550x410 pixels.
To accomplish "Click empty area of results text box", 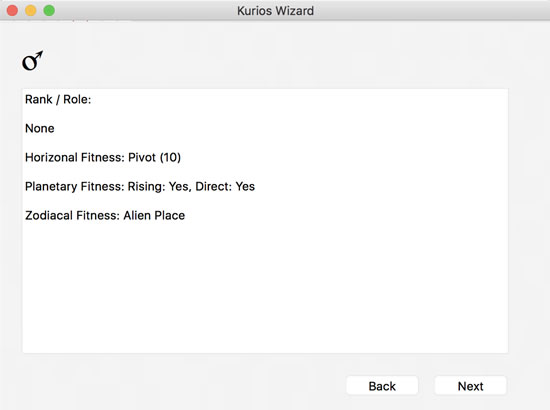I will point(265,288).
